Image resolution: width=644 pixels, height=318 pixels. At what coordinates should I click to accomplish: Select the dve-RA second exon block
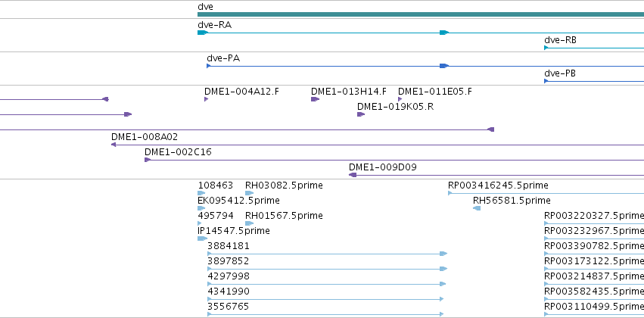[444, 33]
